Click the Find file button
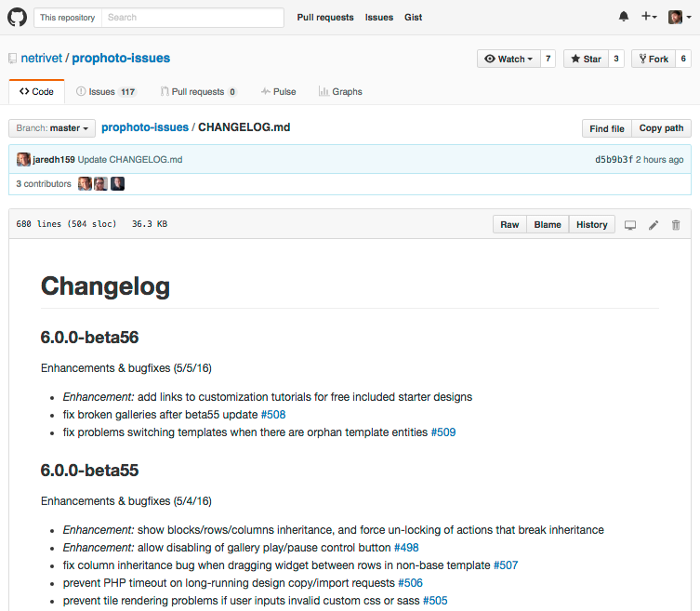The height and width of the screenshot is (611, 700). coord(607,128)
